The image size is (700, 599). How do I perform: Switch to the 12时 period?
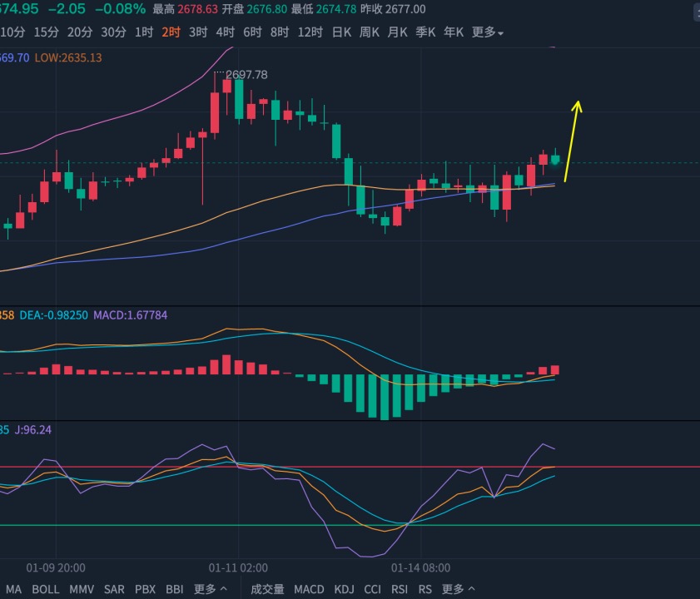point(310,32)
